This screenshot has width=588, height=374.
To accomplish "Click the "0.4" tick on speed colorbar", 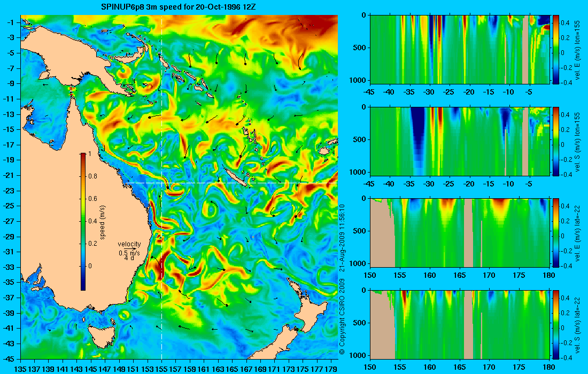I will tap(92, 221).
